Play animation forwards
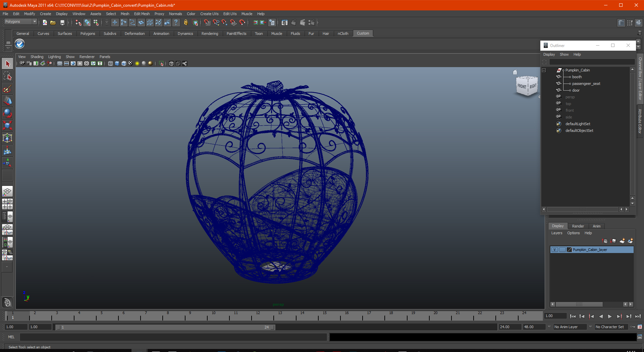The width and height of the screenshot is (644, 352). tap(610, 316)
